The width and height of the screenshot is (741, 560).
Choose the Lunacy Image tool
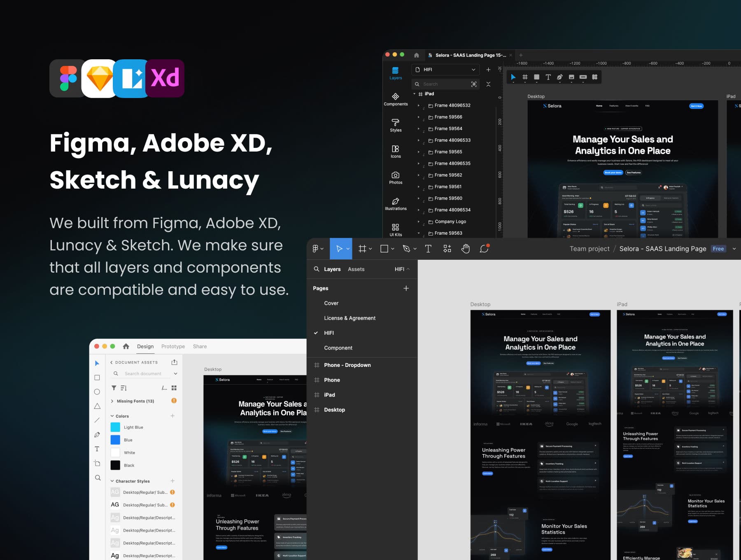[571, 77]
